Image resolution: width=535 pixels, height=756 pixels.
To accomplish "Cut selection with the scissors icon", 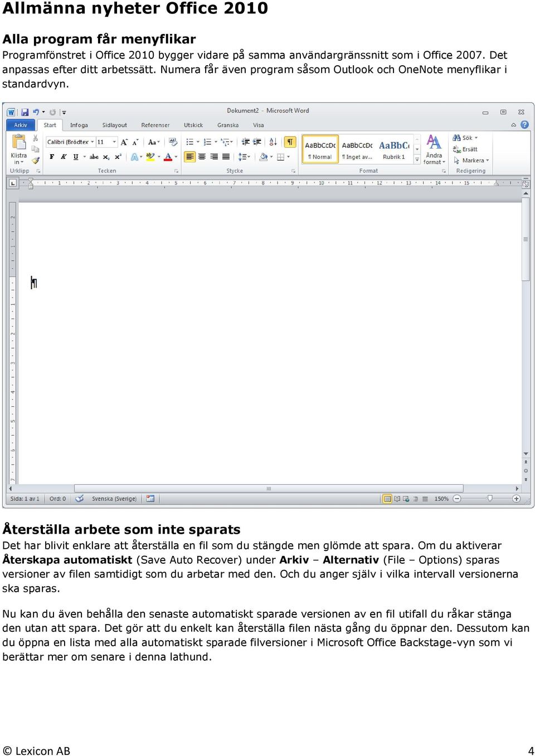I will coord(36,138).
